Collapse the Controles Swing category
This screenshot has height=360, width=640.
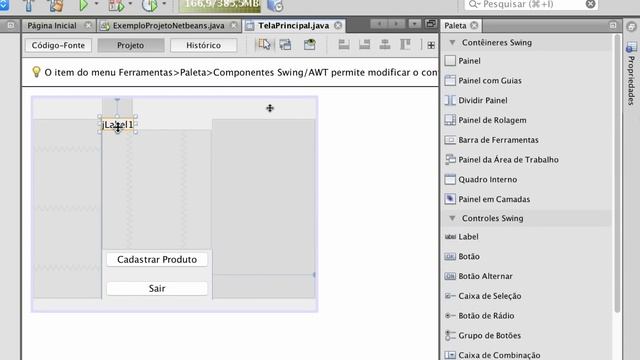pyautogui.click(x=452, y=218)
